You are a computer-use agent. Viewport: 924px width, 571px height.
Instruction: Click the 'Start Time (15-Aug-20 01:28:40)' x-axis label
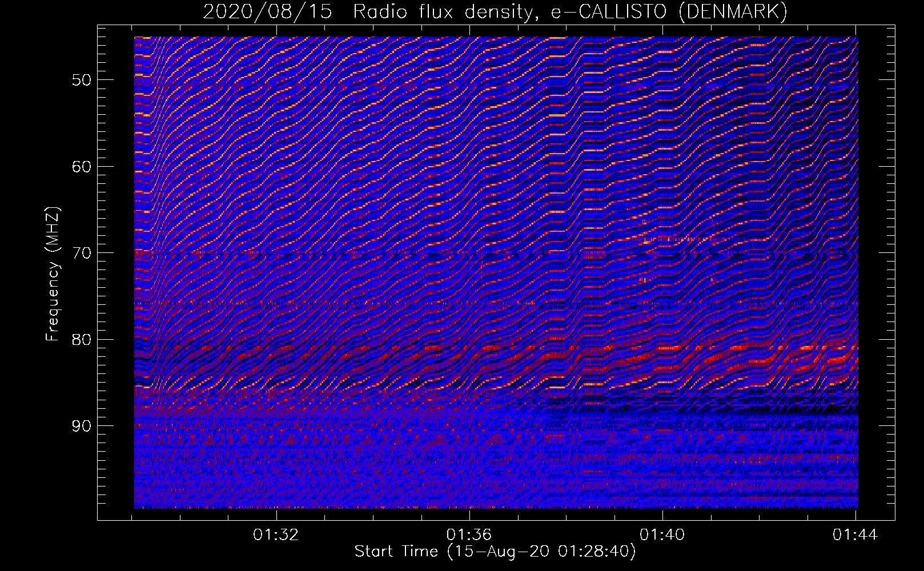click(495, 552)
